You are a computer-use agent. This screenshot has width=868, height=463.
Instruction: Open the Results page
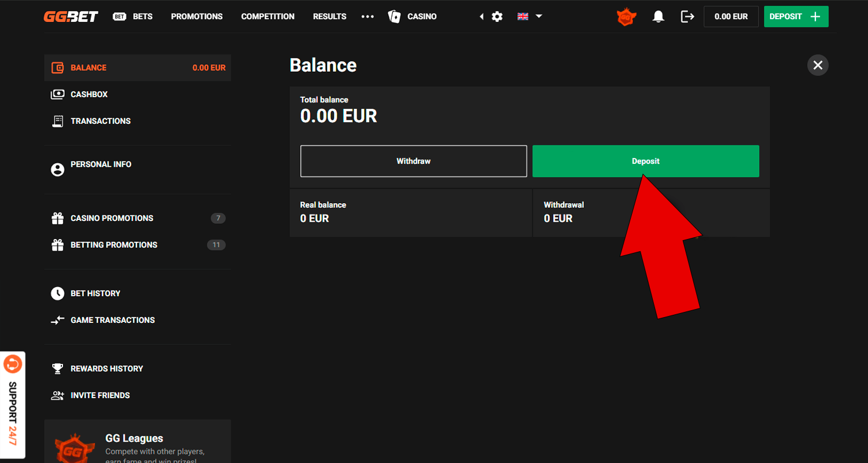(x=330, y=16)
